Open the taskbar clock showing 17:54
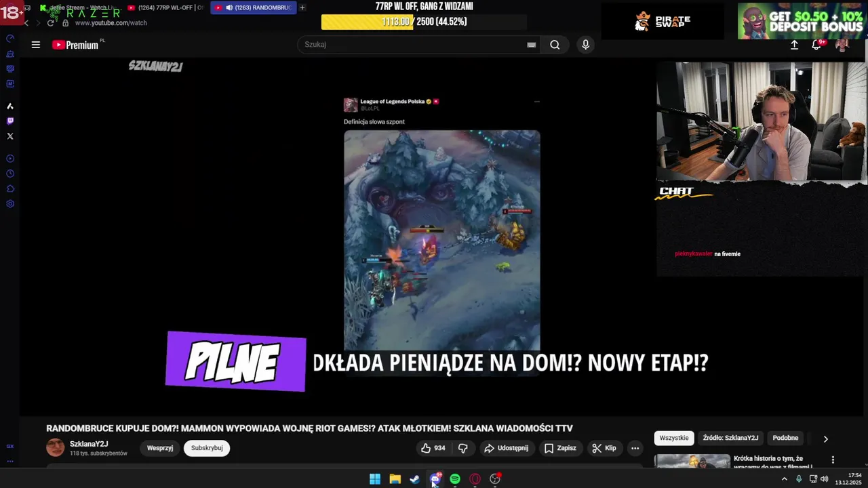Image resolution: width=868 pixels, height=488 pixels. point(848,479)
